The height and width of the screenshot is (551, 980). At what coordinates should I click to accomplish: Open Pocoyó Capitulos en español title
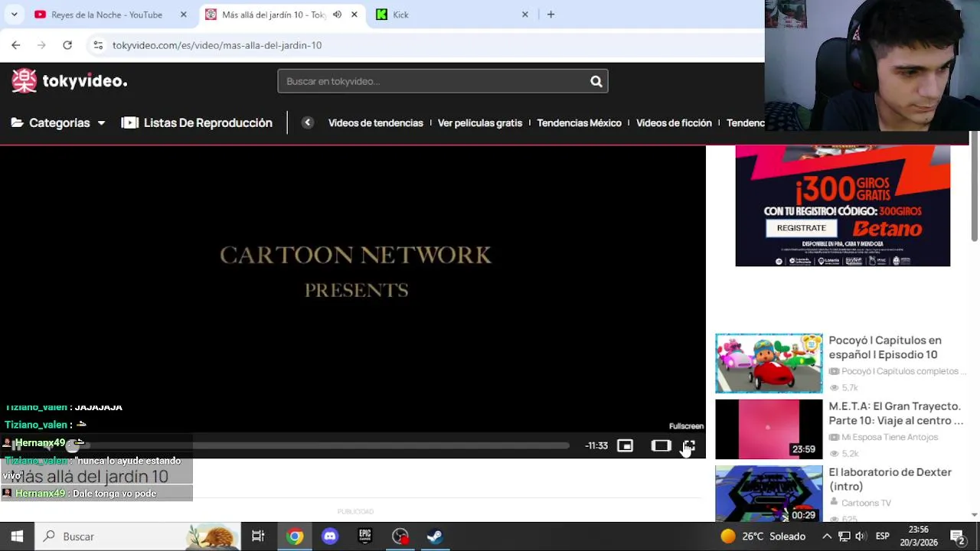[885, 347]
